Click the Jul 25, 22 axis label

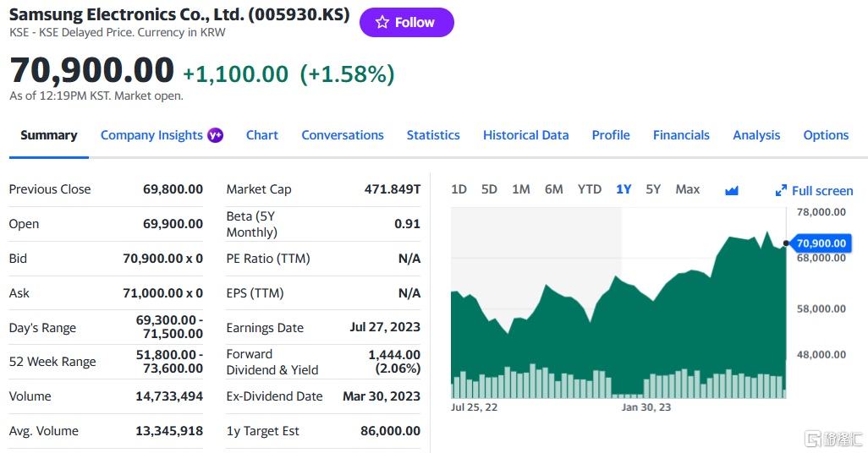(x=474, y=407)
